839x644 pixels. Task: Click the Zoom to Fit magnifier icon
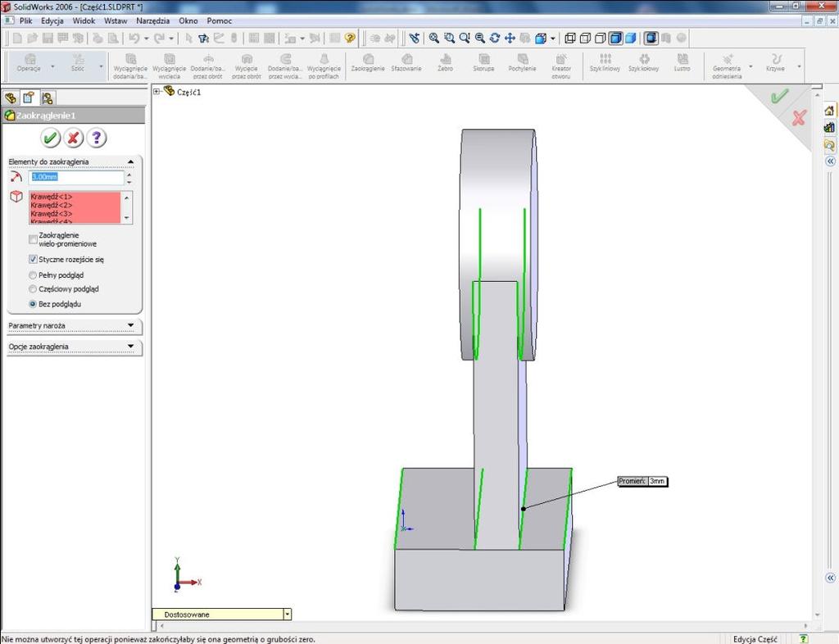click(x=434, y=38)
